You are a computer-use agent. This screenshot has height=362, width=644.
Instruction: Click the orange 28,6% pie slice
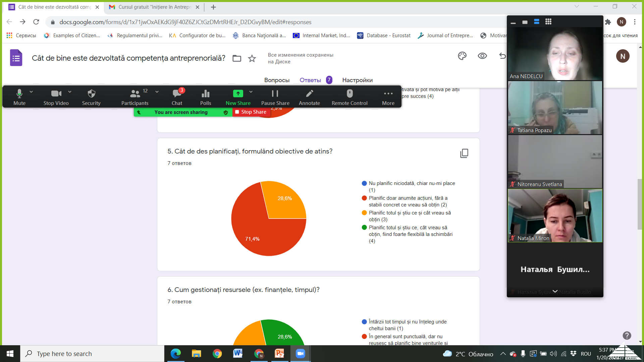coord(285,201)
